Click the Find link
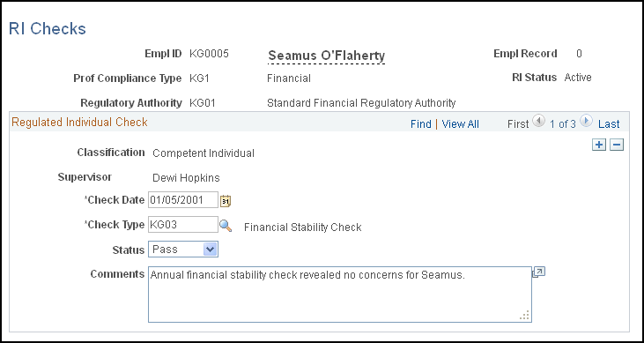 [x=420, y=124]
